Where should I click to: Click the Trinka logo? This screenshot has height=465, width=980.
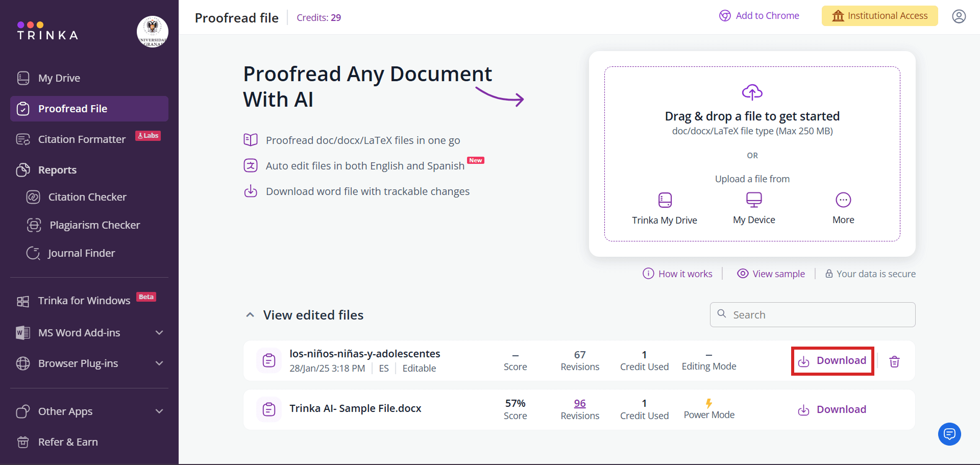[47, 31]
